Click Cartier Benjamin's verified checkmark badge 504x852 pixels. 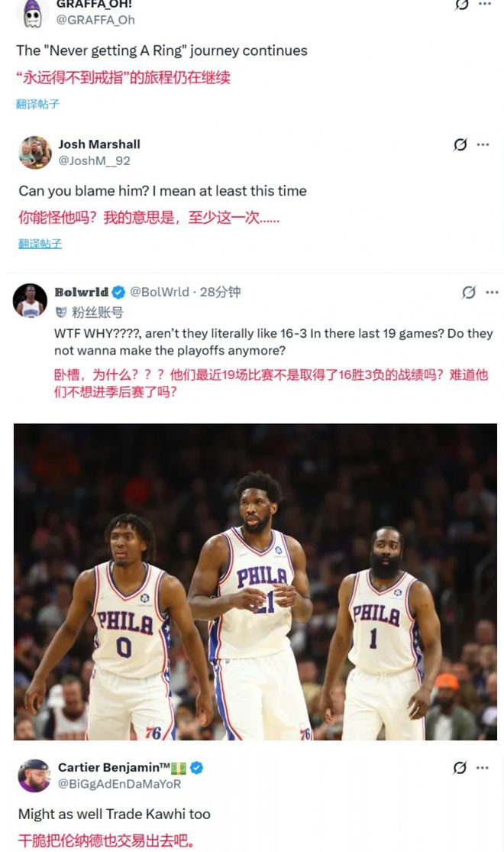(x=197, y=767)
